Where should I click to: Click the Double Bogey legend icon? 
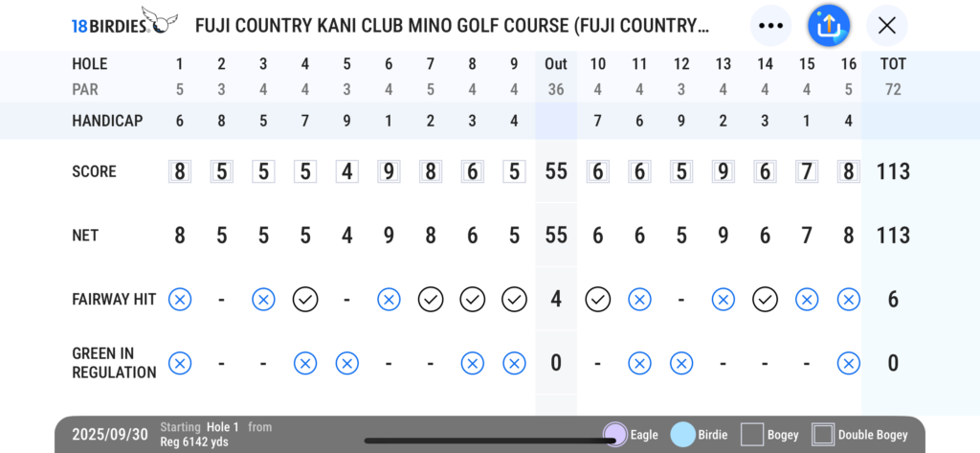point(823,435)
